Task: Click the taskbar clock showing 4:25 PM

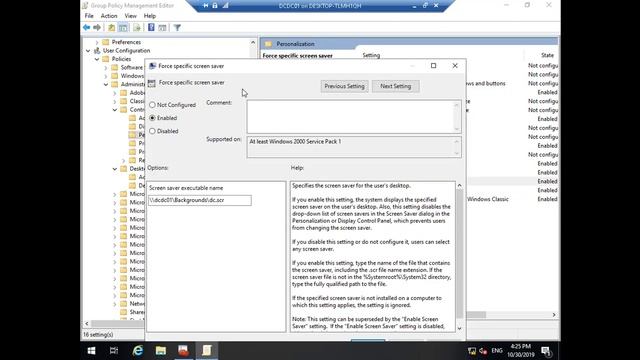Action: 521,351
